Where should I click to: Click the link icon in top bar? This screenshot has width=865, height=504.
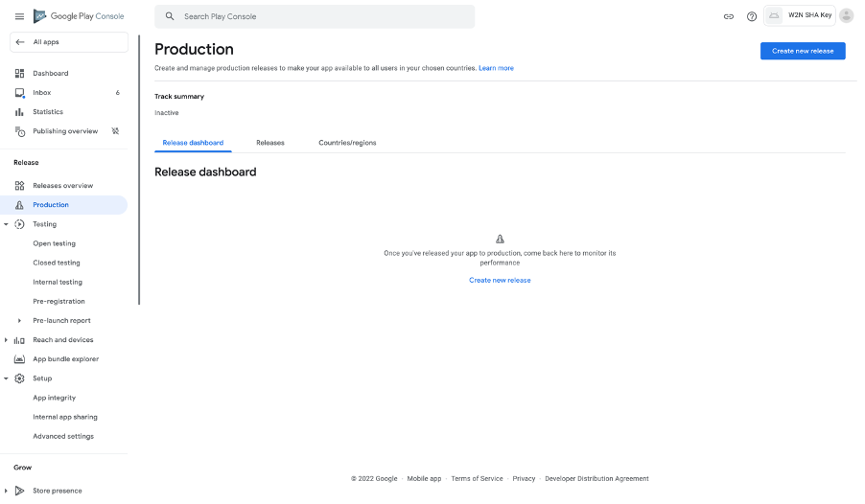pyautogui.click(x=729, y=16)
